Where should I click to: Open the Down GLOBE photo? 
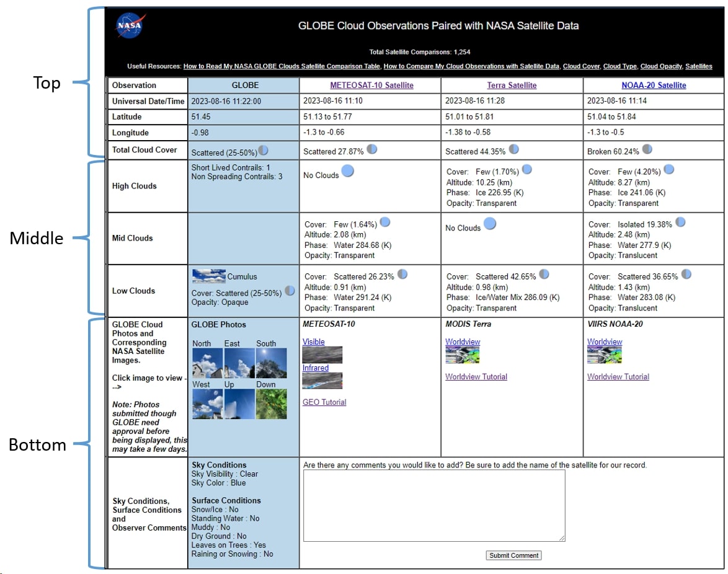(x=272, y=404)
